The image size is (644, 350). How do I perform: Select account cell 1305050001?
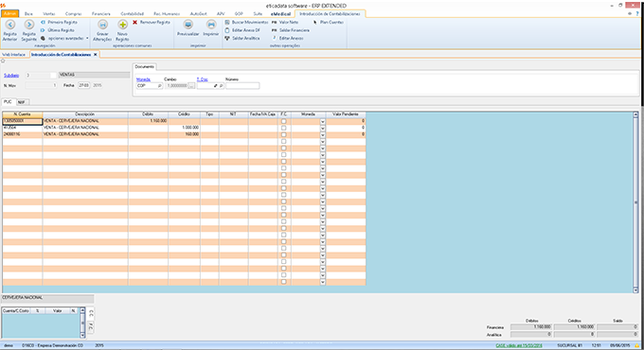22,121
